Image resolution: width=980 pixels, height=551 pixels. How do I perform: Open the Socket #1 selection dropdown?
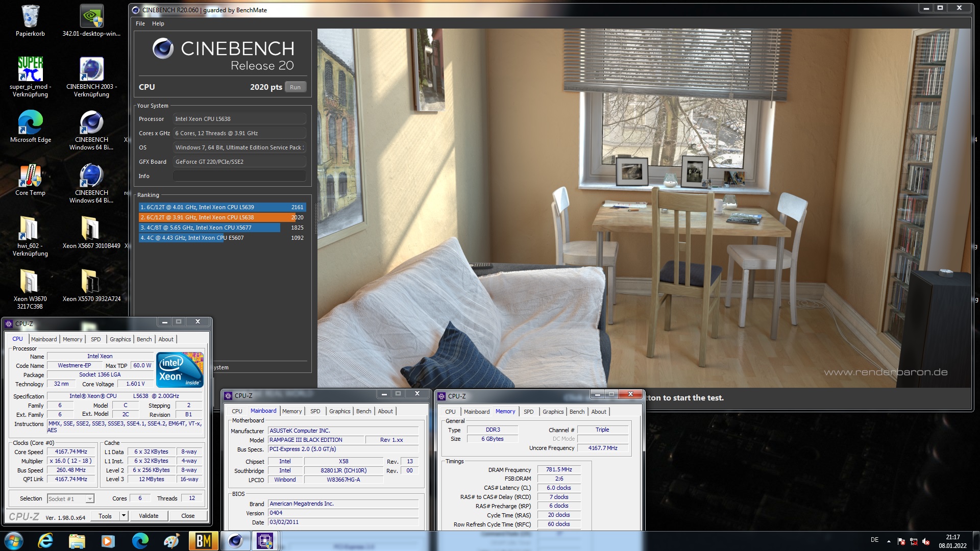point(71,499)
